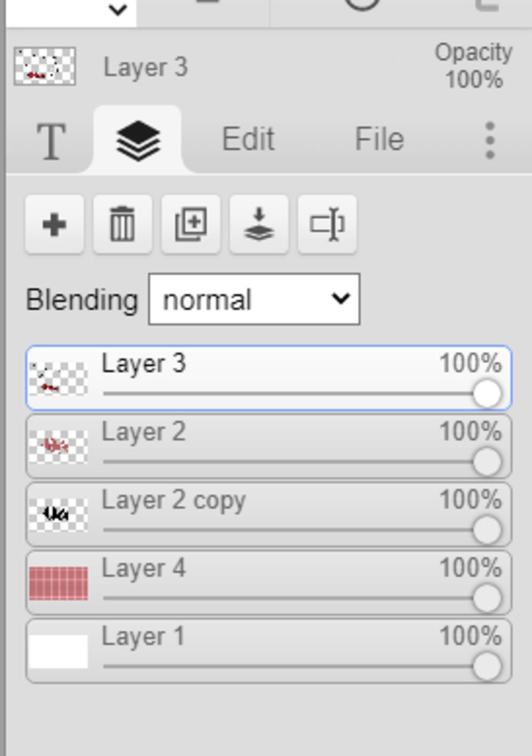
Task: Click the Layer 1 white thumbnail
Action: click(58, 651)
